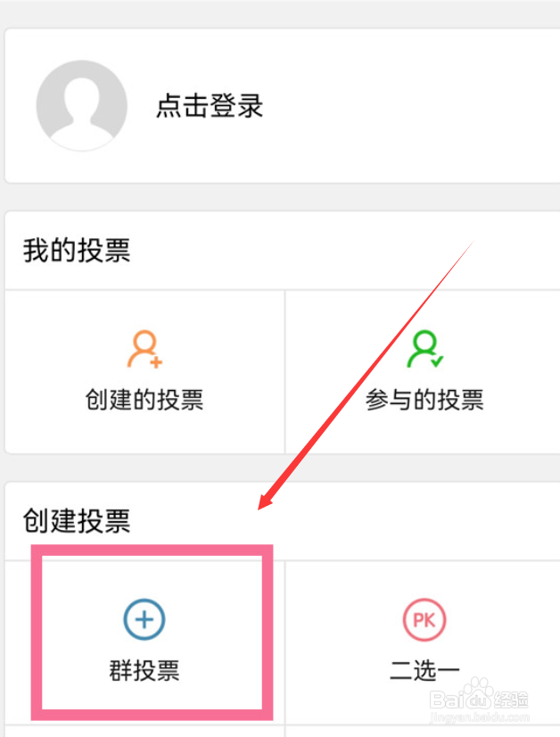Viewport: 560px width, 737px height.
Task: Tap the red PK circle icon
Action: click(x=424, y=620)
